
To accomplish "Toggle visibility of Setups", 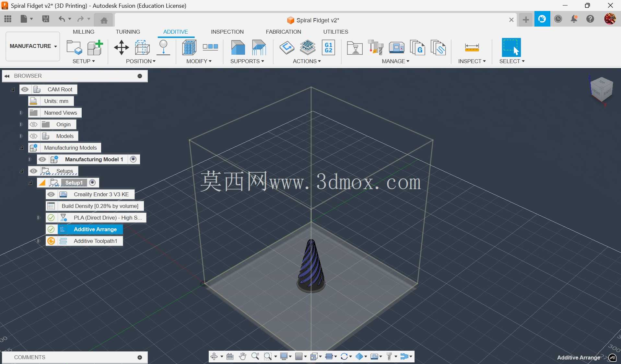I will (33, 171).
